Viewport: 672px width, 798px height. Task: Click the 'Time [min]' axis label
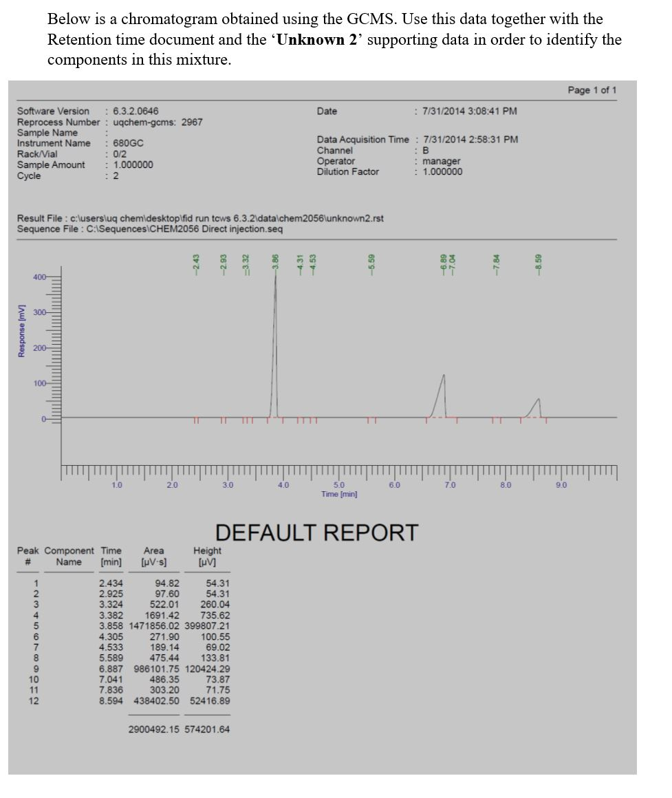pyautogui.click(x=339, y=494)
